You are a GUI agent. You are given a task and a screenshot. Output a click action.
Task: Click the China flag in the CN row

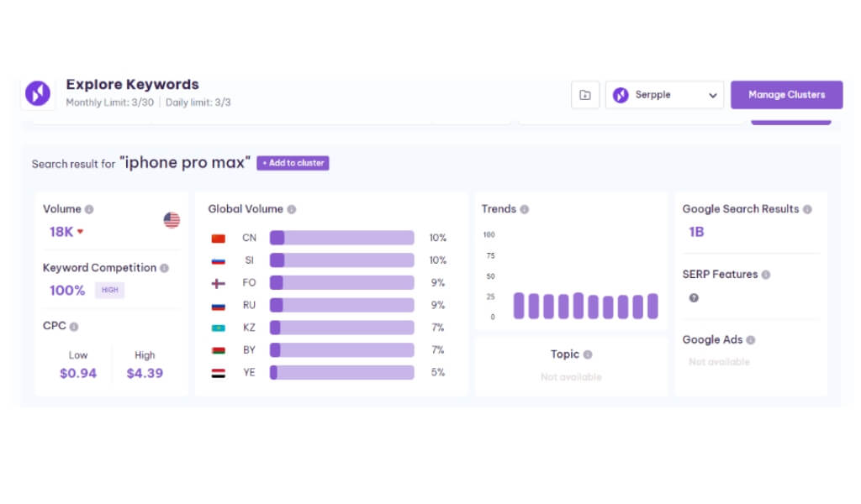[x=219, y=238]
